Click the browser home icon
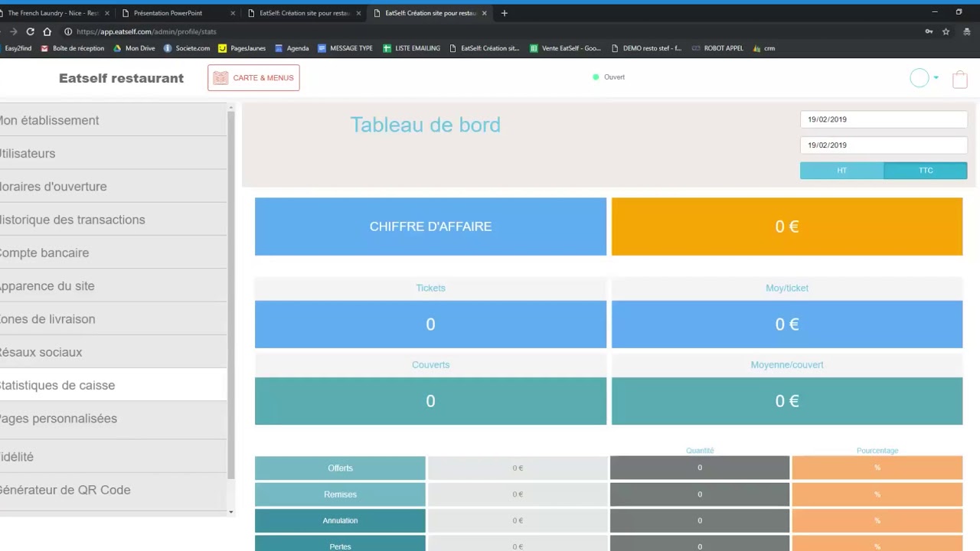Viewport: 980px width, 551px height. tap(47, 31)
